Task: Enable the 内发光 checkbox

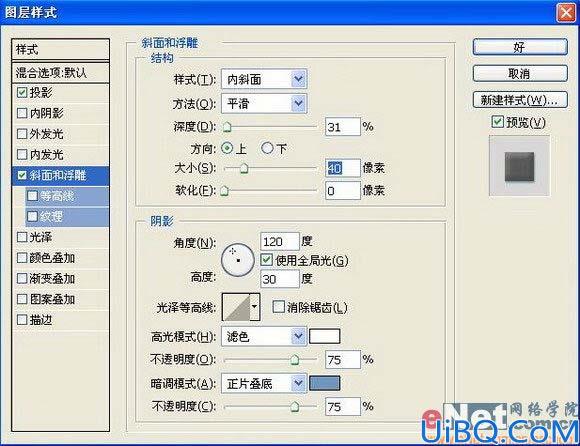Action: 22,154
